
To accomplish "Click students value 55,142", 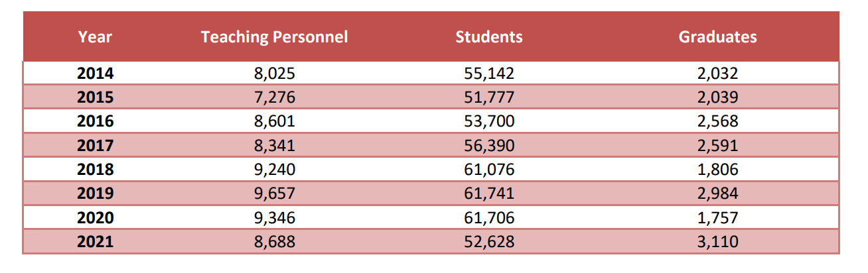I will pos(489,74).
